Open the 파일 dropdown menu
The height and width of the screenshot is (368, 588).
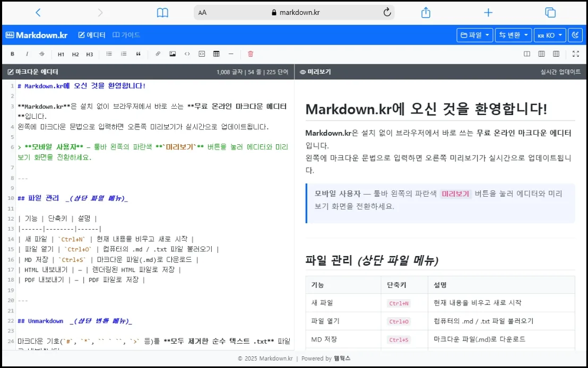click(x=475, y=35)
